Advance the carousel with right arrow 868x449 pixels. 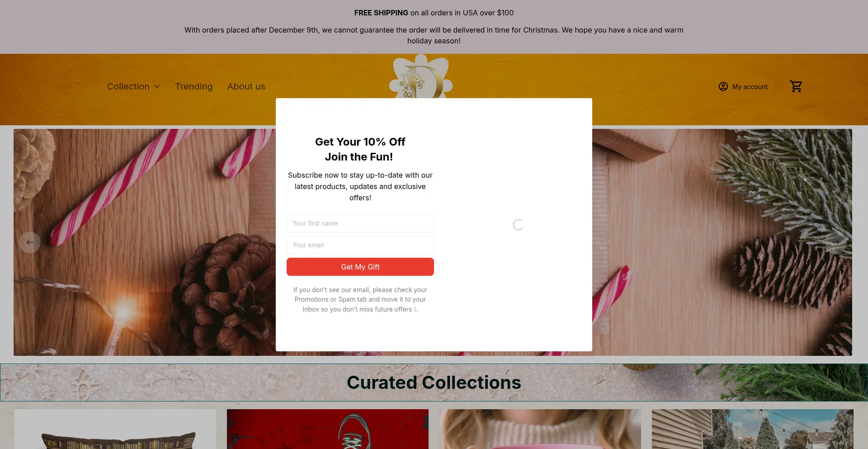[x=837, y=242]
